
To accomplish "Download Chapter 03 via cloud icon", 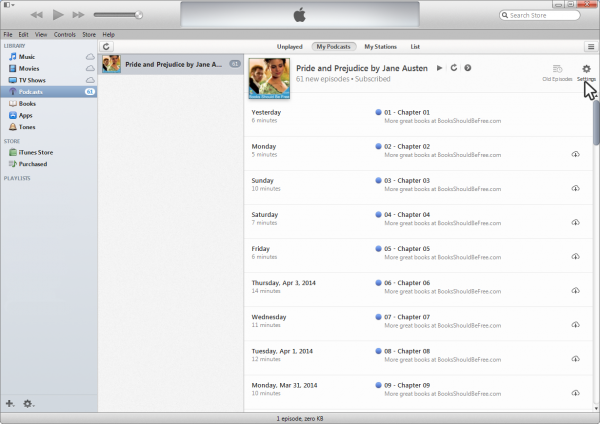I will [575, 188].
